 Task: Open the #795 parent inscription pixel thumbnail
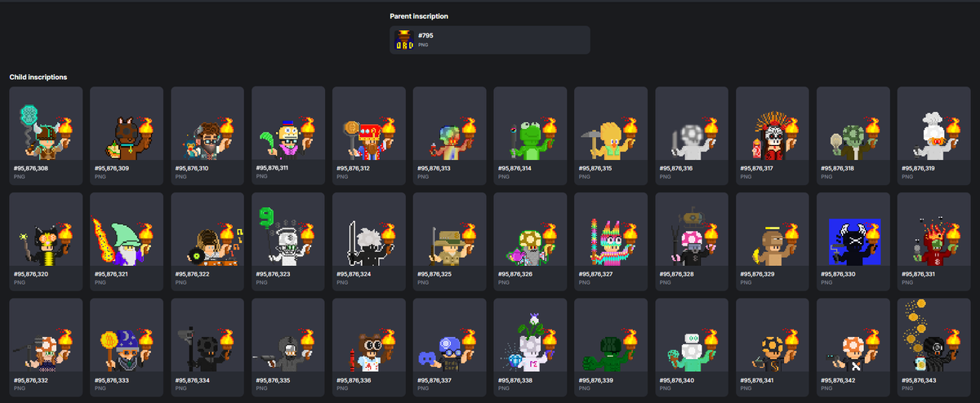[404, 40]
